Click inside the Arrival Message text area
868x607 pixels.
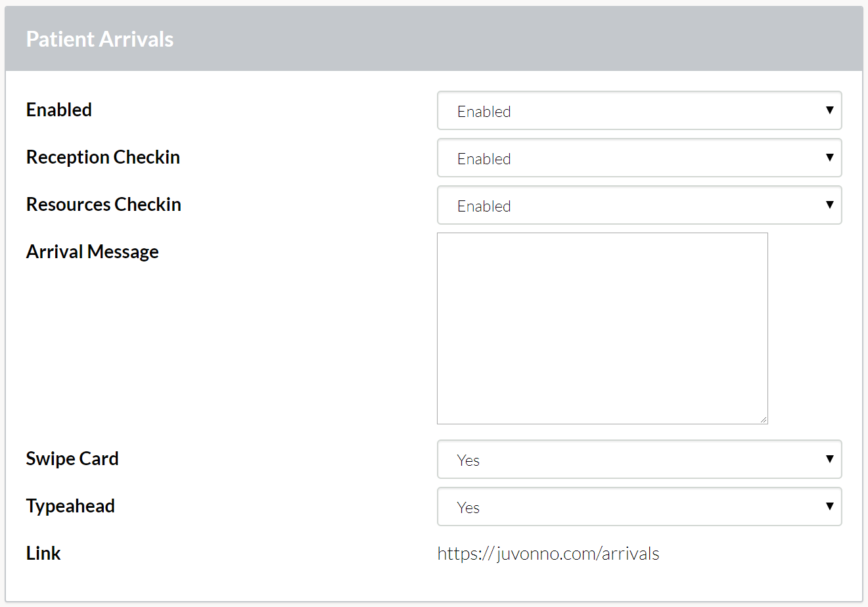click(603, 328)
